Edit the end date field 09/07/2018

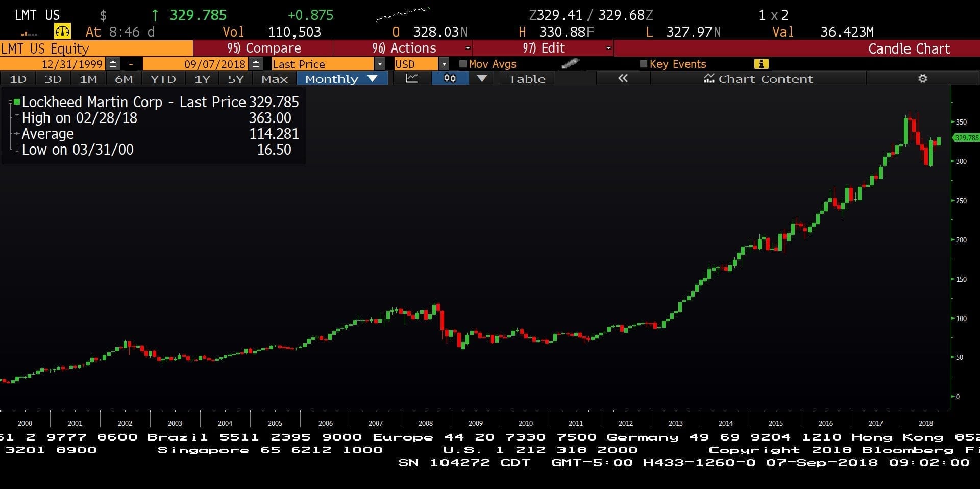(x=196, y=64)
